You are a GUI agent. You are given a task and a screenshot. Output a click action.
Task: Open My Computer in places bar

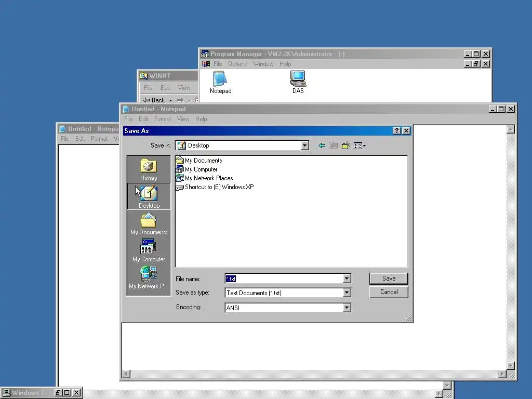[x=149, y=251]
